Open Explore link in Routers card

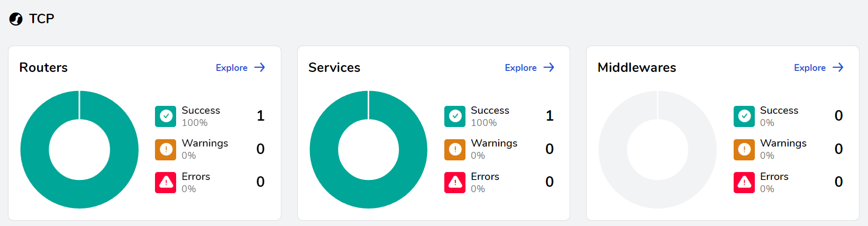(232, 68)
